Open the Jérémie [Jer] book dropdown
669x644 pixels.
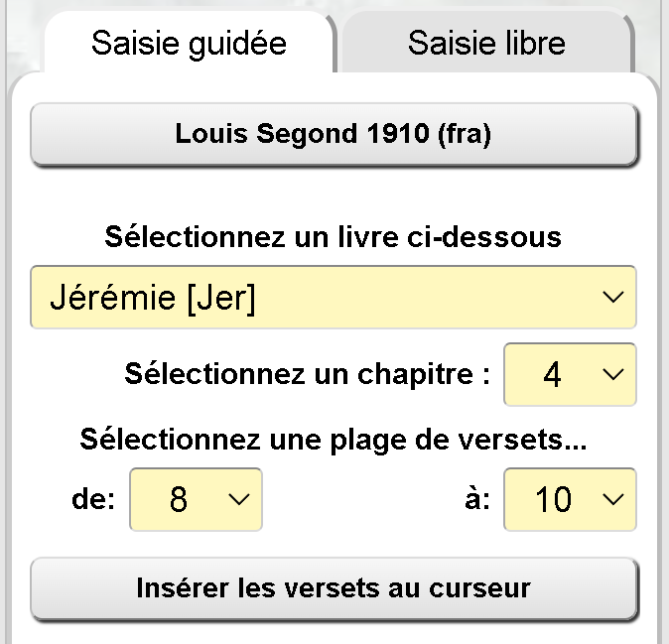(334, 297)
